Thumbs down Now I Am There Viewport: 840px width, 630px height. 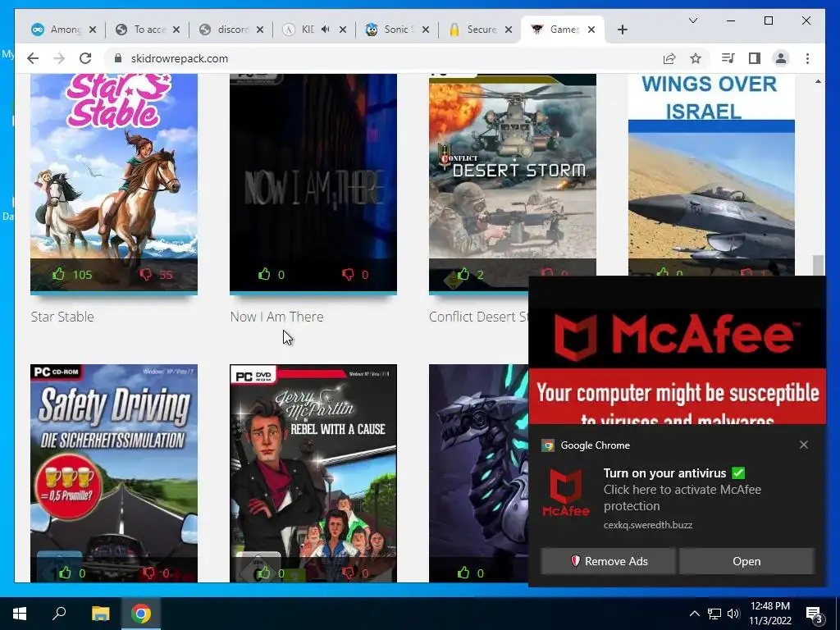pyautogui.click(x=348, y=274)
